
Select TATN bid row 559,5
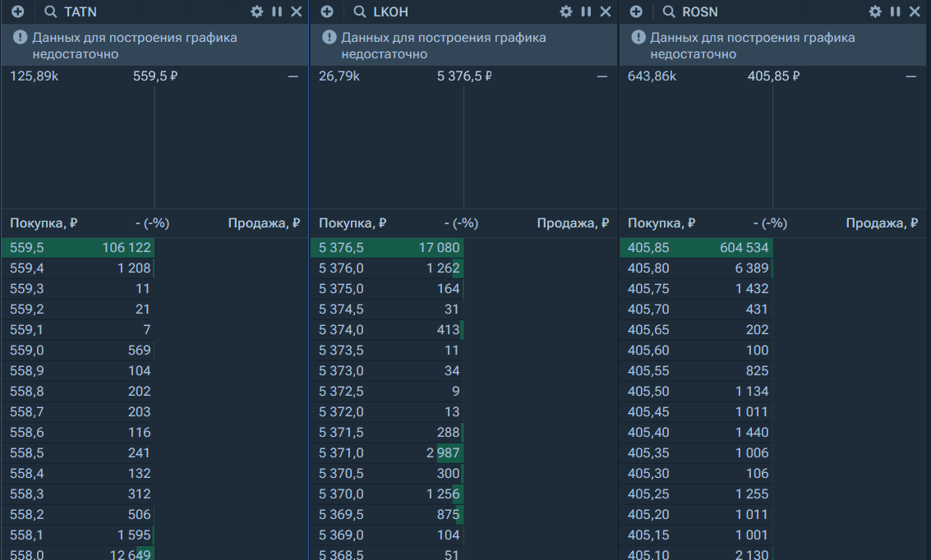(78, 248)
